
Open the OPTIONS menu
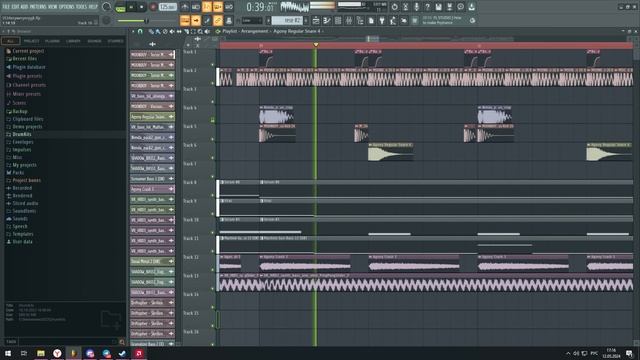67,7
